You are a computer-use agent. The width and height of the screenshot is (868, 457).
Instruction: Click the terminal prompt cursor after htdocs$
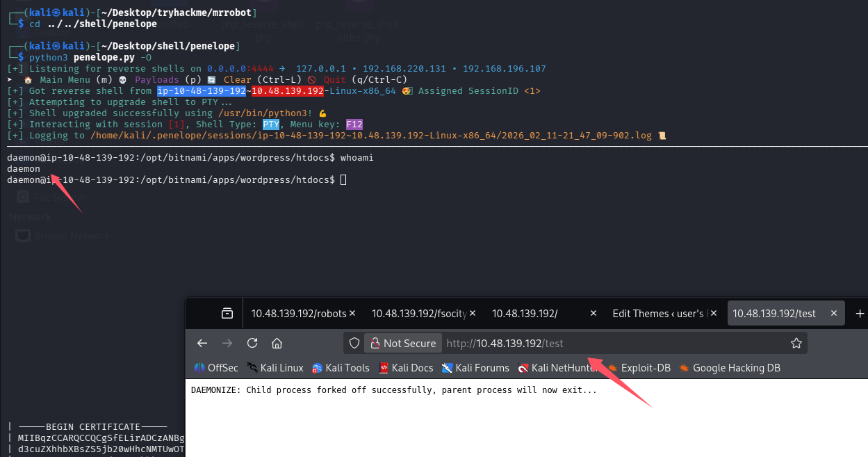coord(343,180)
